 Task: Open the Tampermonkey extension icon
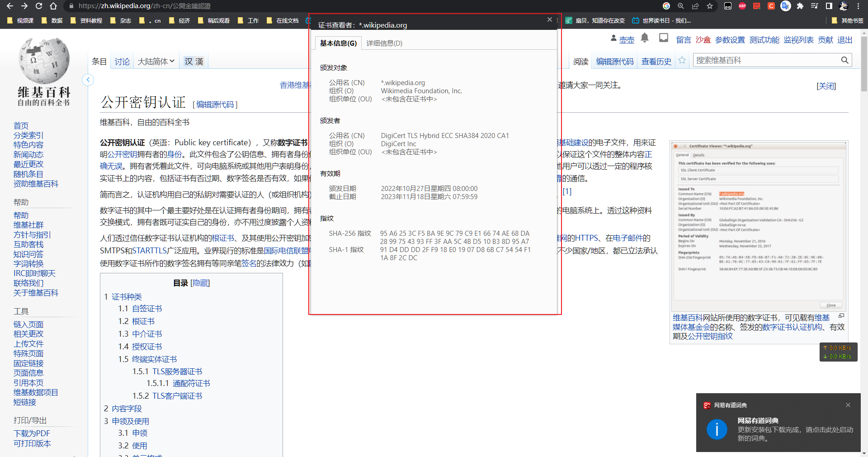(x=727, y=6)
